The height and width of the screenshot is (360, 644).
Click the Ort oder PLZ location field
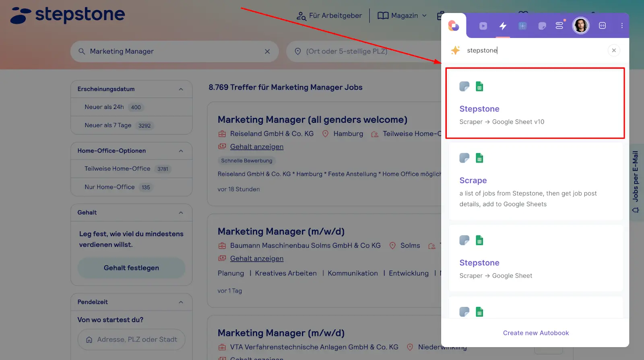tap(364, 51)
